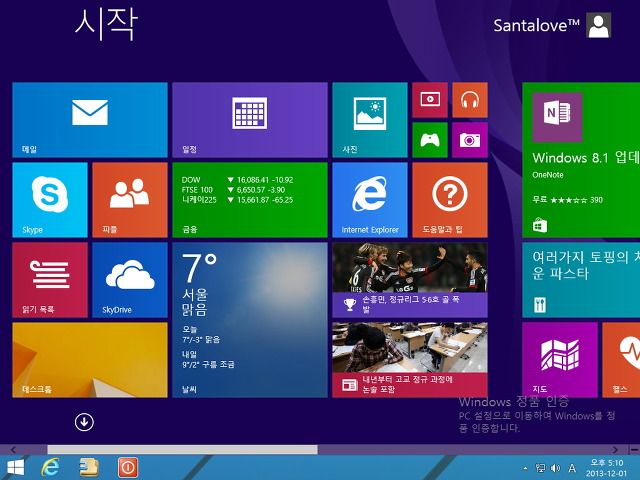Open the Photos (사진) tile
Viewport: 640px width, 480px height.
tap(370, 120)
